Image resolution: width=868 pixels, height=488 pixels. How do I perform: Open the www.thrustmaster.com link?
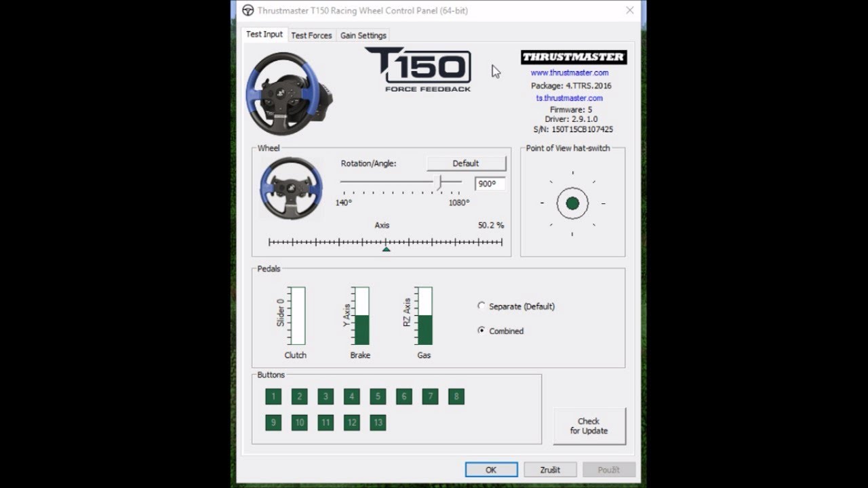point(570,73)
